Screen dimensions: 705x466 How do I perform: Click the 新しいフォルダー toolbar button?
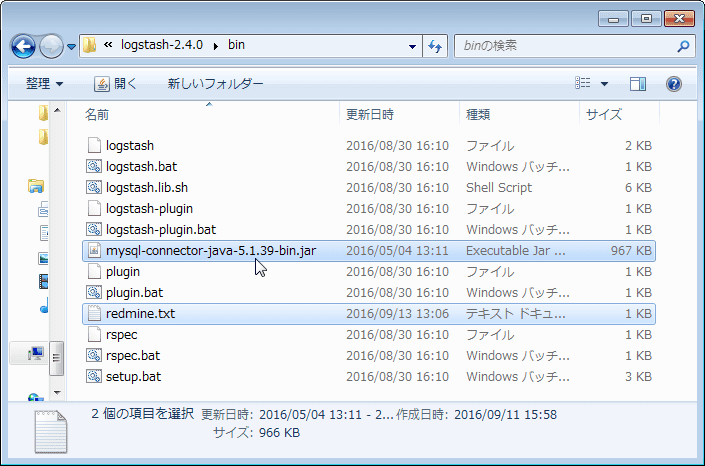(215, 84)
